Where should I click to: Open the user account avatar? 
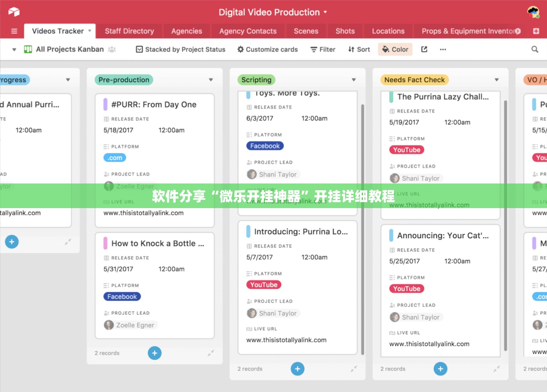coord(533,12)
